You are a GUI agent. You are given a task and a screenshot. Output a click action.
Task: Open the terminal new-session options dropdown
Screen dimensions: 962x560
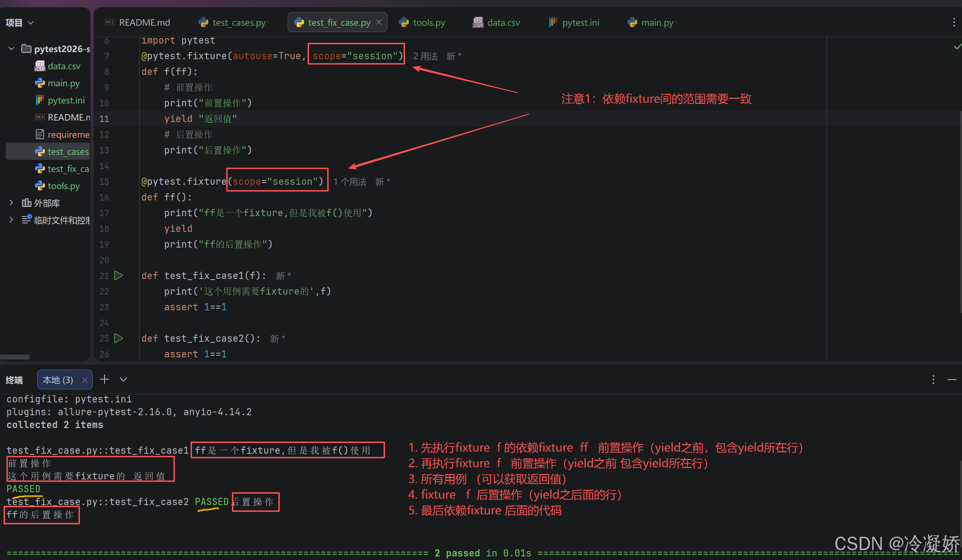[x=123, y=380]
